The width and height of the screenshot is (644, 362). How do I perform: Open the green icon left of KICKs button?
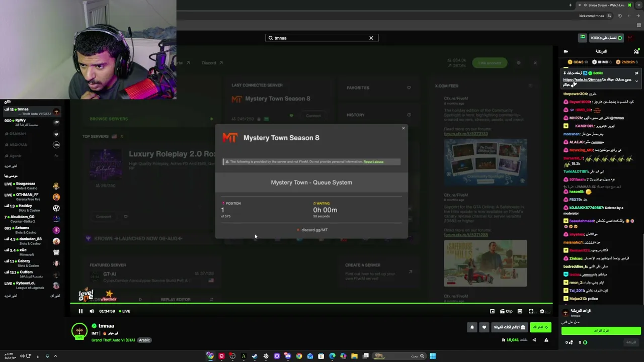coord(583,38)
